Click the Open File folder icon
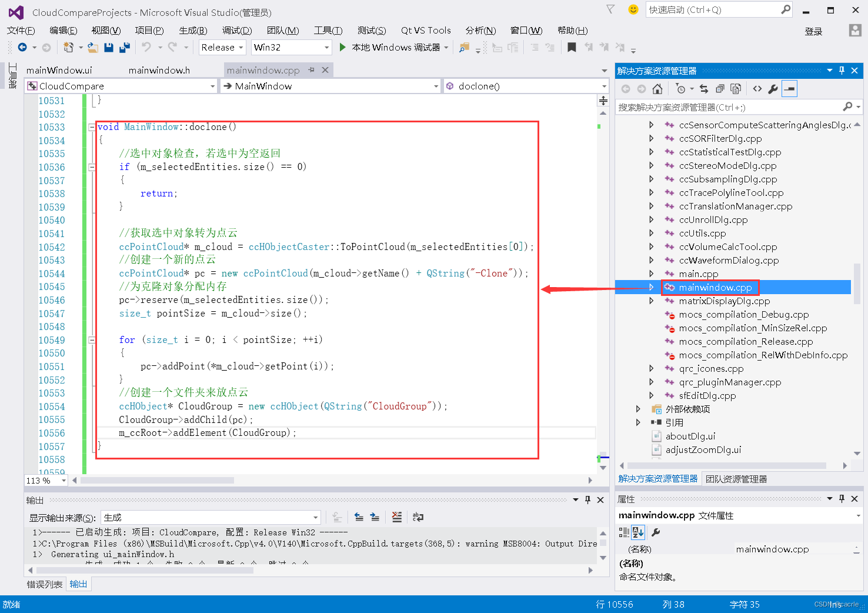The height and width of the screenshot is (613, 868). click(x=93, y=47)
